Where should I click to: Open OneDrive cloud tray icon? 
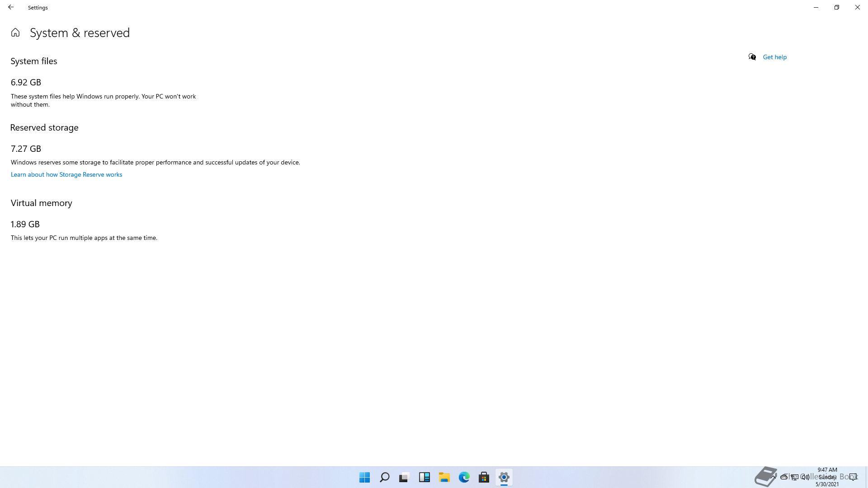(x=784, y=477)
